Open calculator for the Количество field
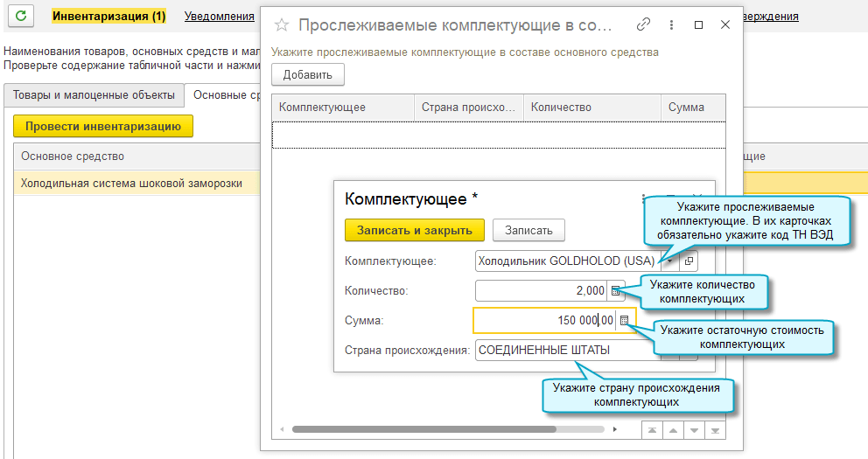The width and height of the screenshot is (868, 459). coord(616,290)
